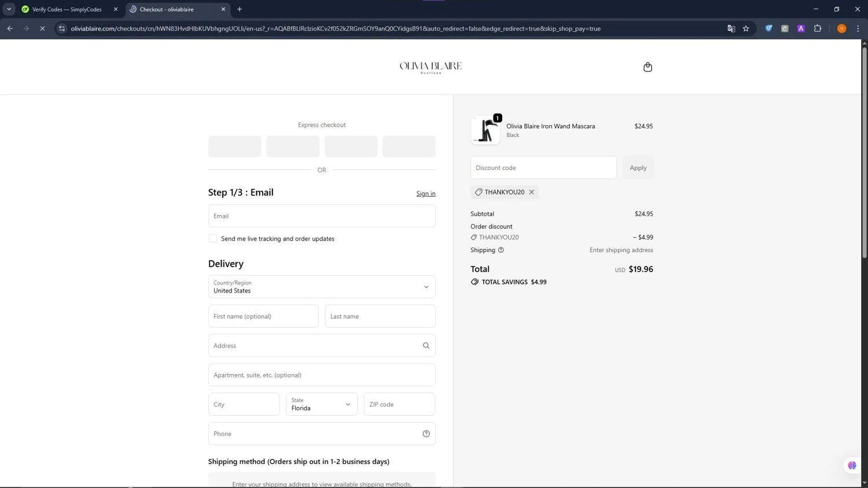Click the address search magnifier icon

click(426, 346)
